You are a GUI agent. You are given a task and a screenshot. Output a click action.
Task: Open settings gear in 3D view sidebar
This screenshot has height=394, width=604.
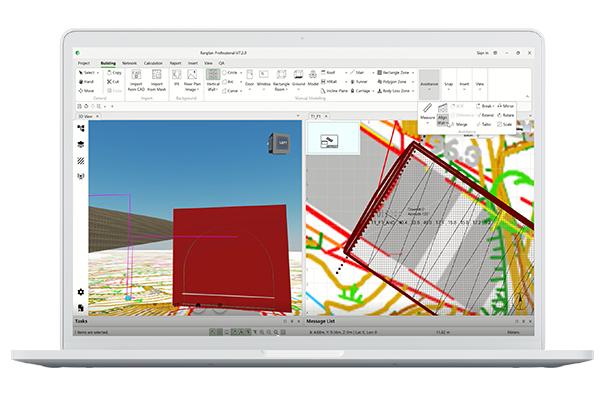tap(81, 292)
